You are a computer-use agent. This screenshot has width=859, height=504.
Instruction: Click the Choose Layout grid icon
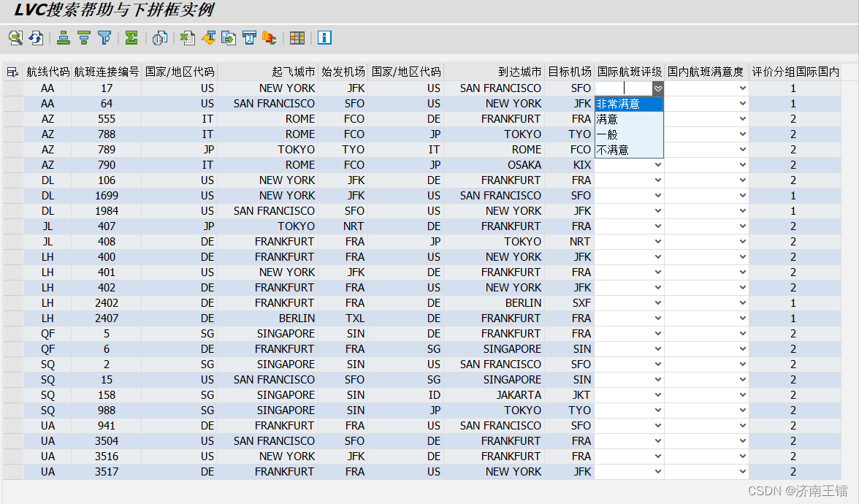coord(297,37)
